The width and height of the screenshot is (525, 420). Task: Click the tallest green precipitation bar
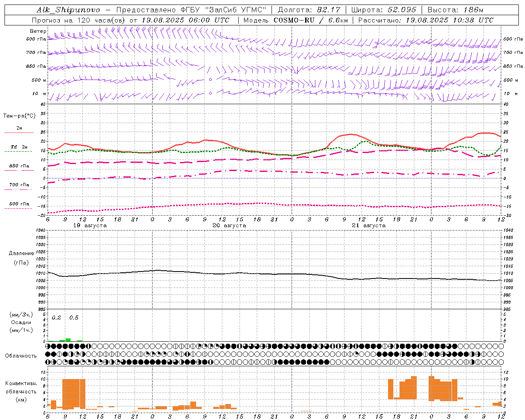click(68, 340)
